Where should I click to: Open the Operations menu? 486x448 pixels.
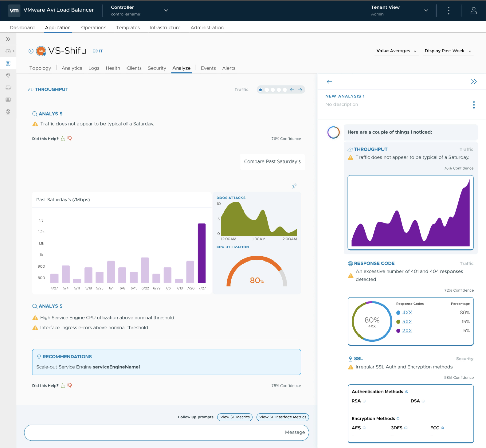[94, 28]
